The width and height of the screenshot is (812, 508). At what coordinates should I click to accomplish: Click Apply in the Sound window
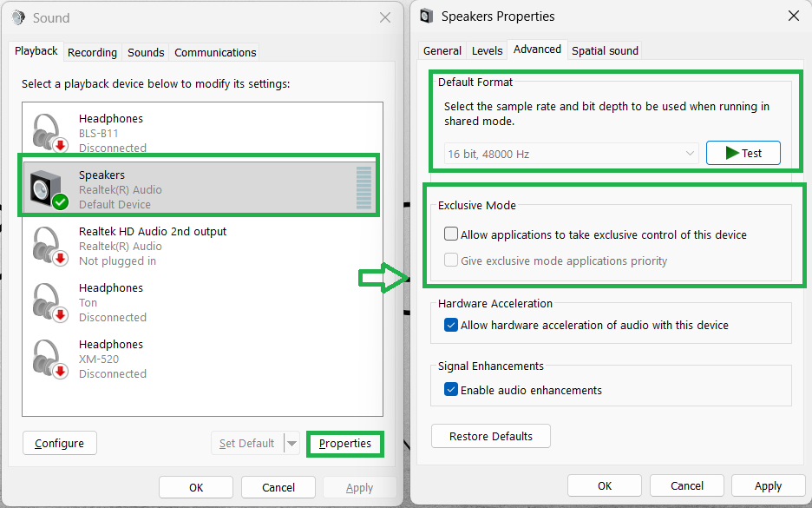coord(359,487)
